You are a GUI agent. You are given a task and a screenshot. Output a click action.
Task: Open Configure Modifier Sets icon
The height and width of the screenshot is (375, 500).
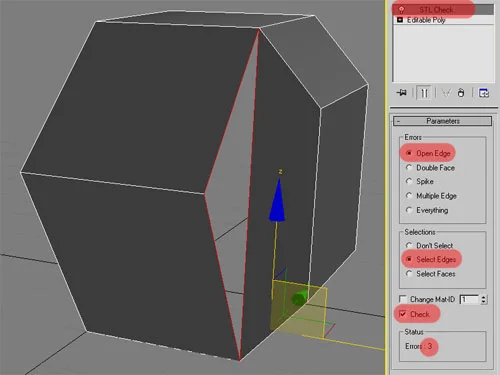[x=484, y=93]
